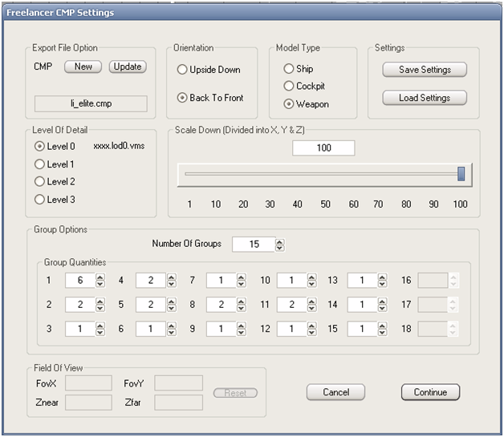Image resolution: width=504 pixels, height=437 pixels.
Task: Decrease Number Of Groups with down arrow
Action: 280,248
